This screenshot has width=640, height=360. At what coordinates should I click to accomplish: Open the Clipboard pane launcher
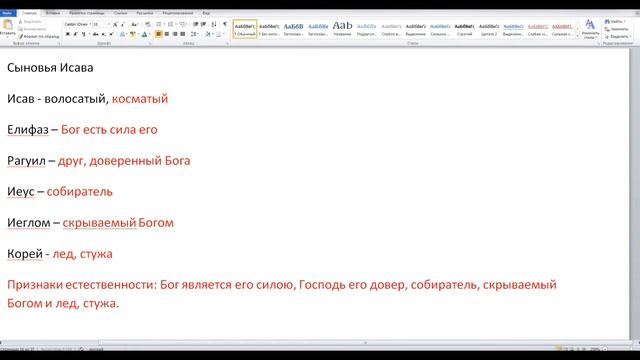point(58,43)
